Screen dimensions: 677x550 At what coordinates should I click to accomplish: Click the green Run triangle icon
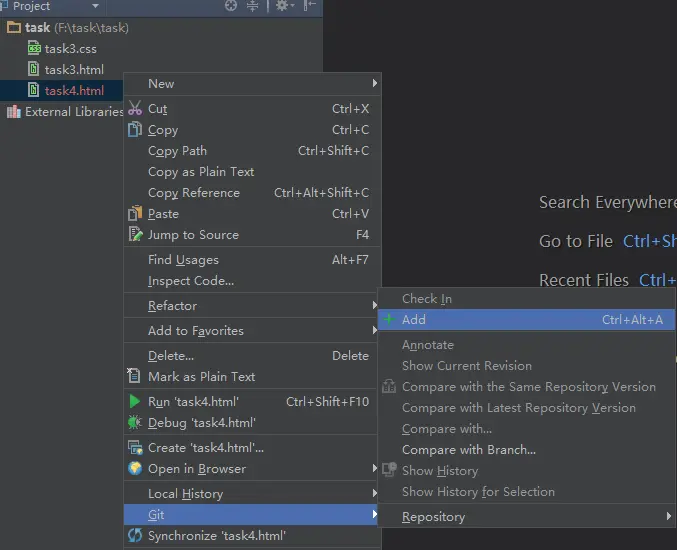[135, 401]
